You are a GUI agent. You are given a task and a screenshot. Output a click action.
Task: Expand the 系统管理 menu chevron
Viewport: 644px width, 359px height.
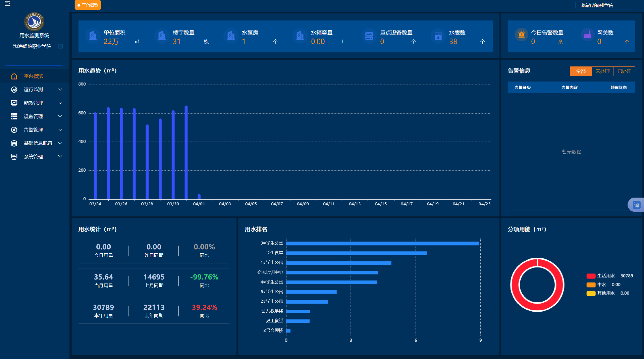pyautogui.click(x=60, y=157)
